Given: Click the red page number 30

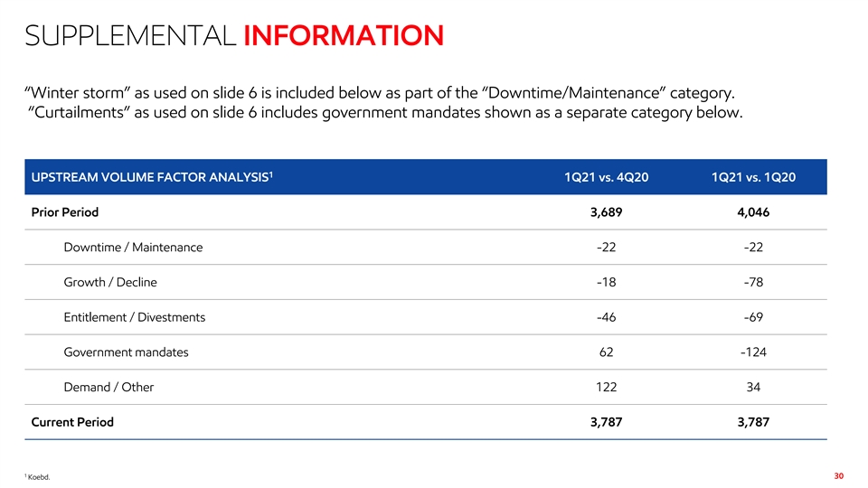Looking at the screenshot, I should (838, 476).
